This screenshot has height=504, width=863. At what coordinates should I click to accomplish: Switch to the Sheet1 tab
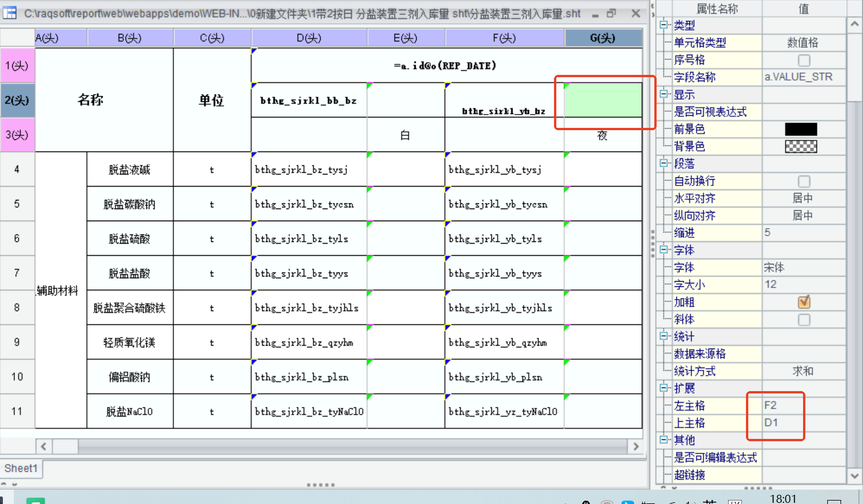click(x=21, y=468)
